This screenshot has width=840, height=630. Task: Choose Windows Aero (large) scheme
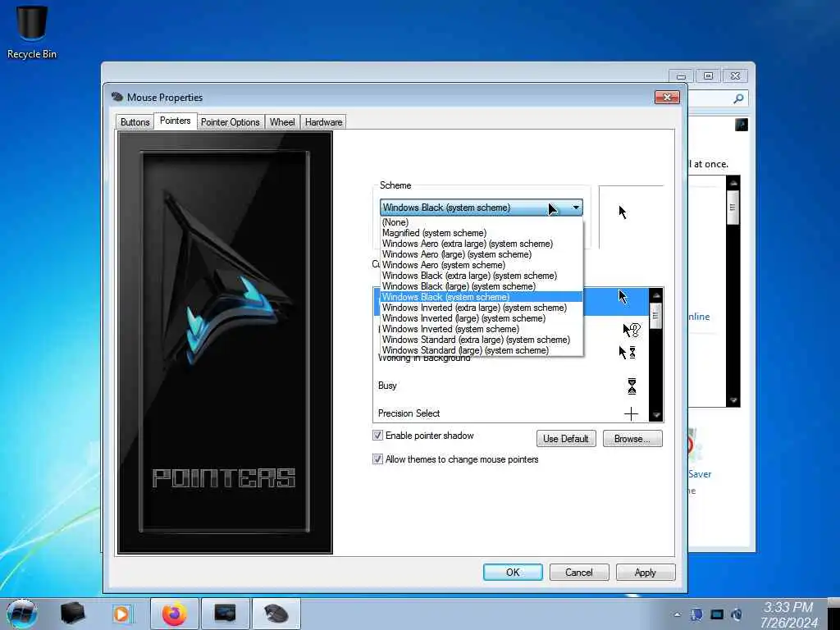481,254
